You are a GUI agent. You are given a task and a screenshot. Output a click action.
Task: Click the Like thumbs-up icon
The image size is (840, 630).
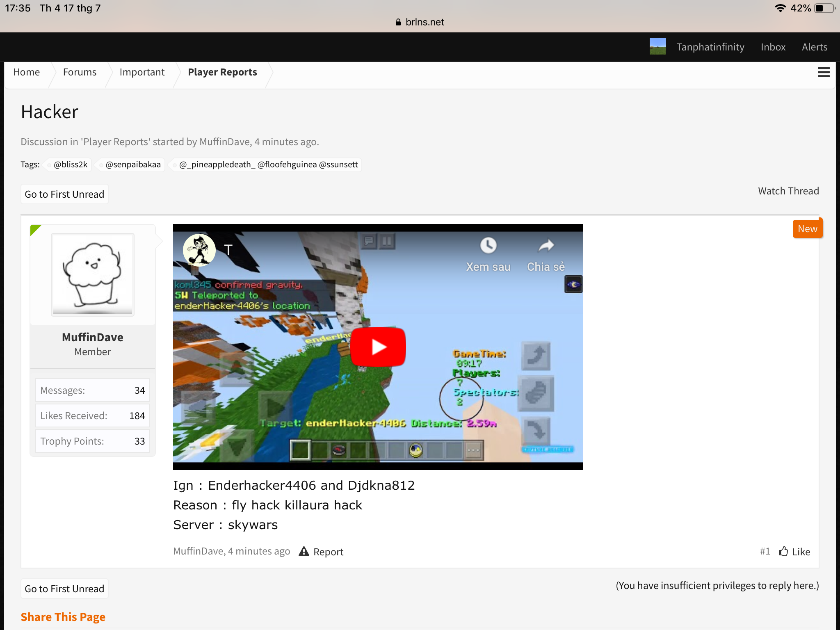pyautogui.click(x=783, y=551)
